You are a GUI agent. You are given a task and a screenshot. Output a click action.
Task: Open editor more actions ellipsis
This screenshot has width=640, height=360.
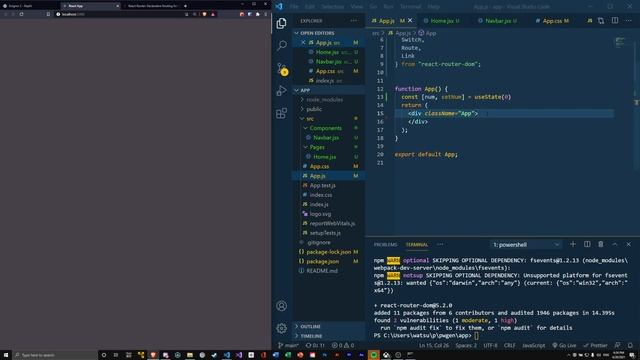coord(628,20)
